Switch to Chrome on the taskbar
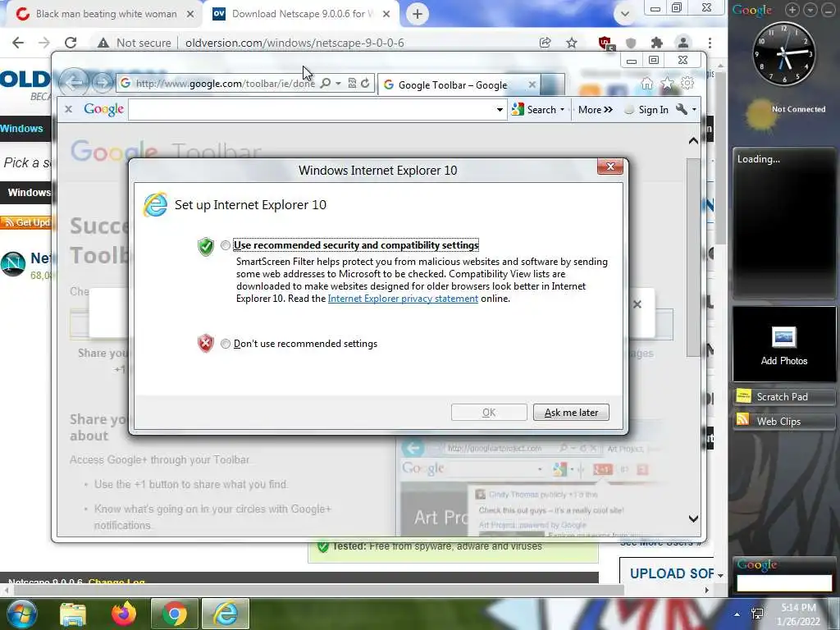This screenshot has height=630, width=840. click(x=174, y=614)
